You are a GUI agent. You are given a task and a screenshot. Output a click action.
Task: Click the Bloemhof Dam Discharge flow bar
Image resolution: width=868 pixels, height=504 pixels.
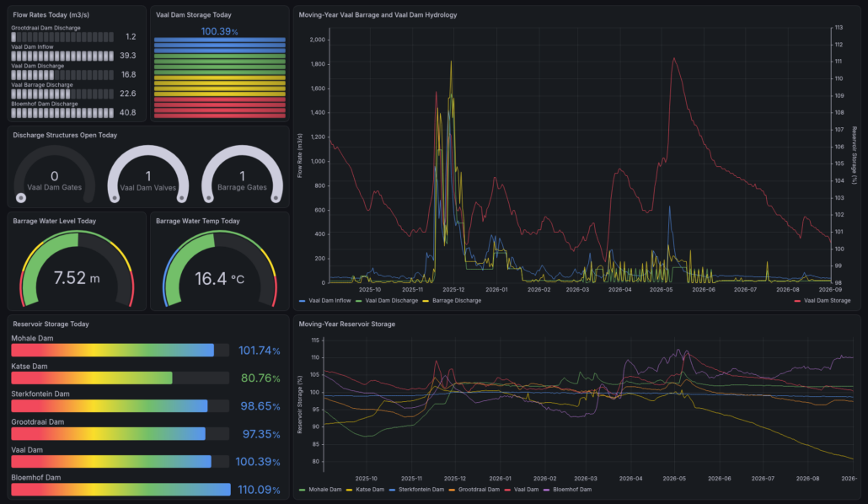pos(62,113)
